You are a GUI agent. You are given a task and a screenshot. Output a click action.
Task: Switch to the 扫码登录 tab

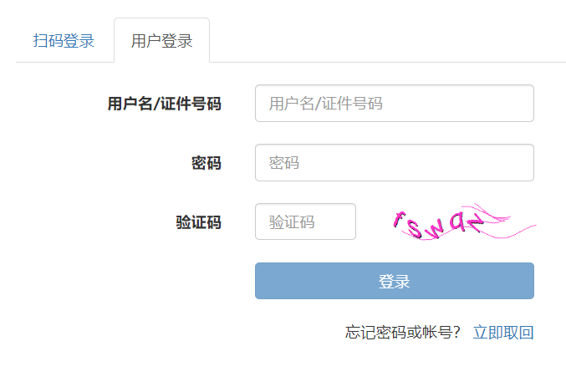click(64, 41)
